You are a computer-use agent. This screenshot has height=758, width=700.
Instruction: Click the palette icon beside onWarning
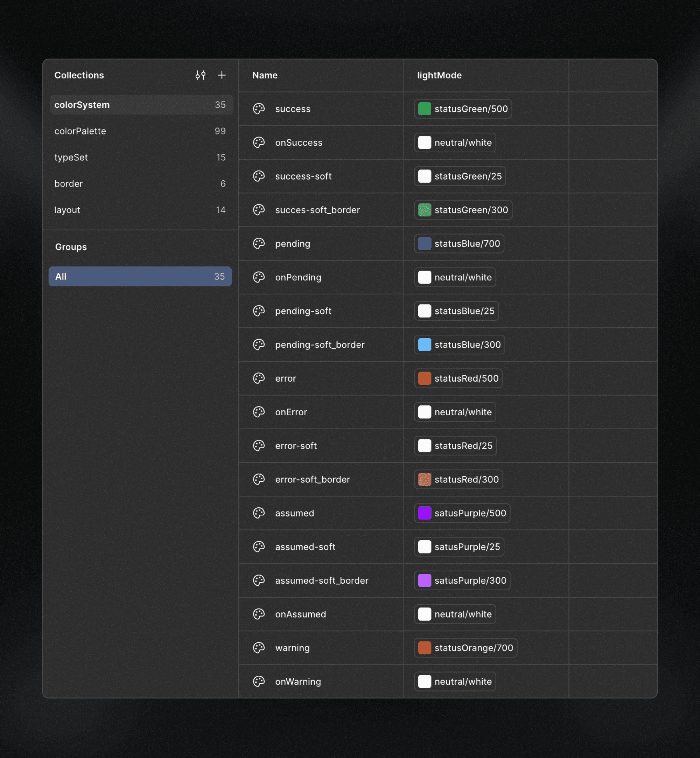coord(259,681)
